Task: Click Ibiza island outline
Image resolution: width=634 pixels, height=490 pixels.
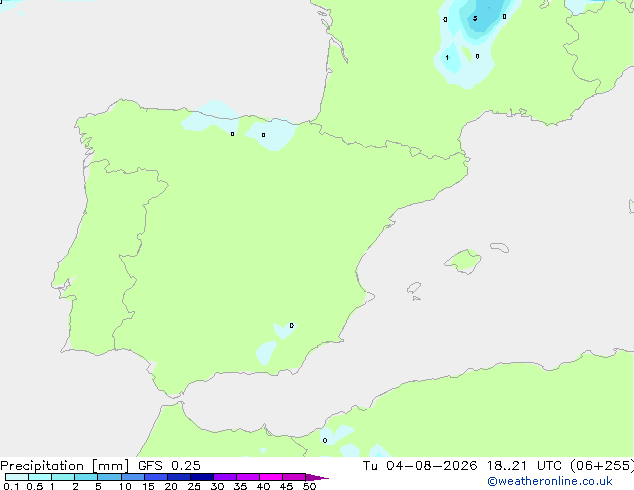Action: click(x=414, y=288)
